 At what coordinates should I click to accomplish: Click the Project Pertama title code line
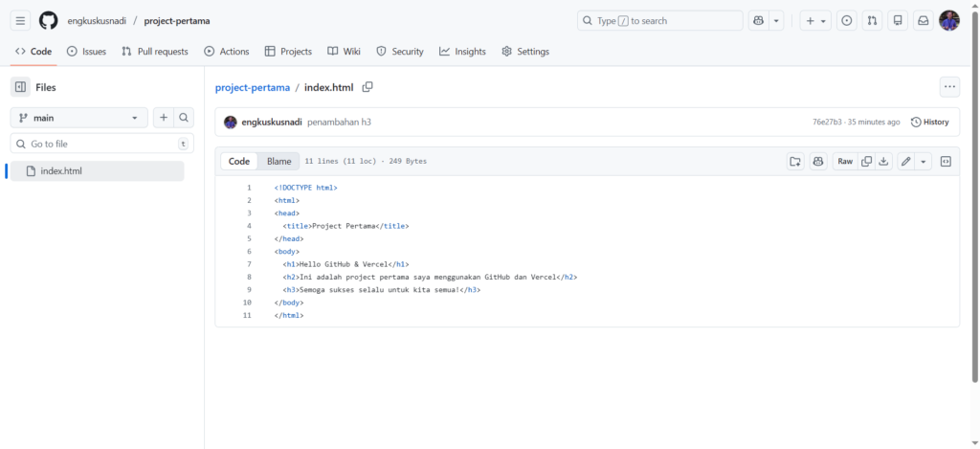coord(345,226)
